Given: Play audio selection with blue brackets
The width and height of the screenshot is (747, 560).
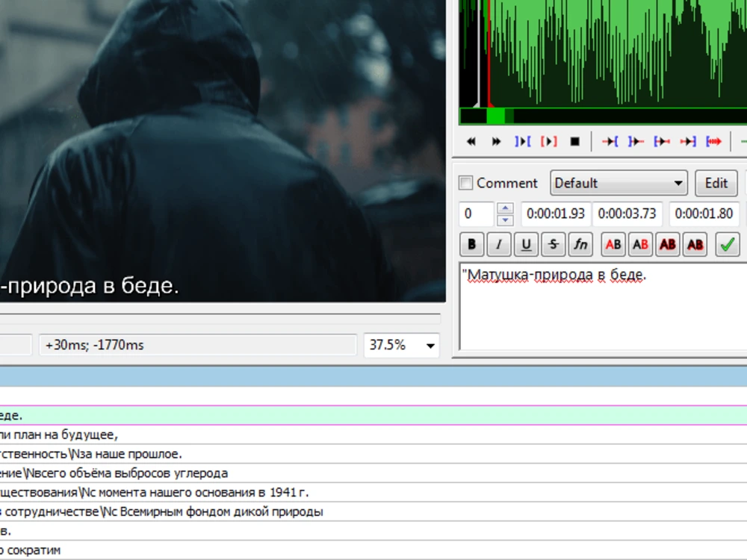Looking at the screenshot, I should click(x=522, y=141).
